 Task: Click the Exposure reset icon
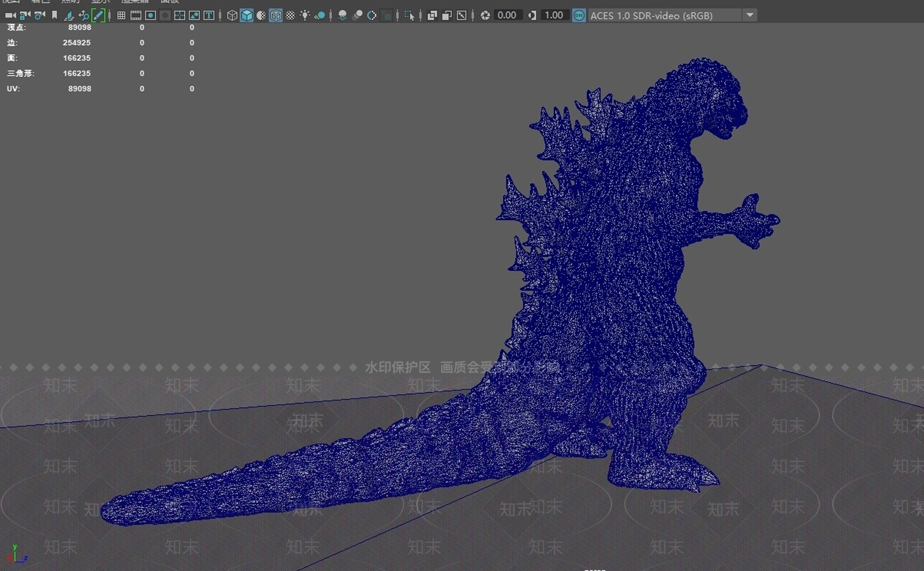coord(485,16)
